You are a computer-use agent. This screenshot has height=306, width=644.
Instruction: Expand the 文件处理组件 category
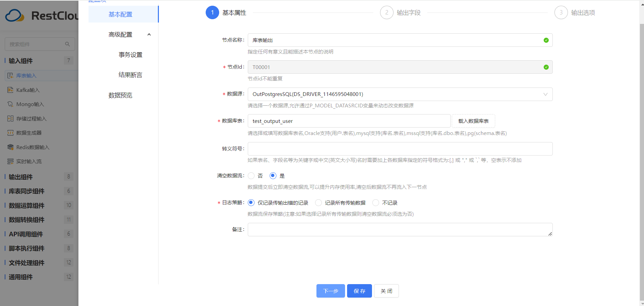(x=39, y=263)
